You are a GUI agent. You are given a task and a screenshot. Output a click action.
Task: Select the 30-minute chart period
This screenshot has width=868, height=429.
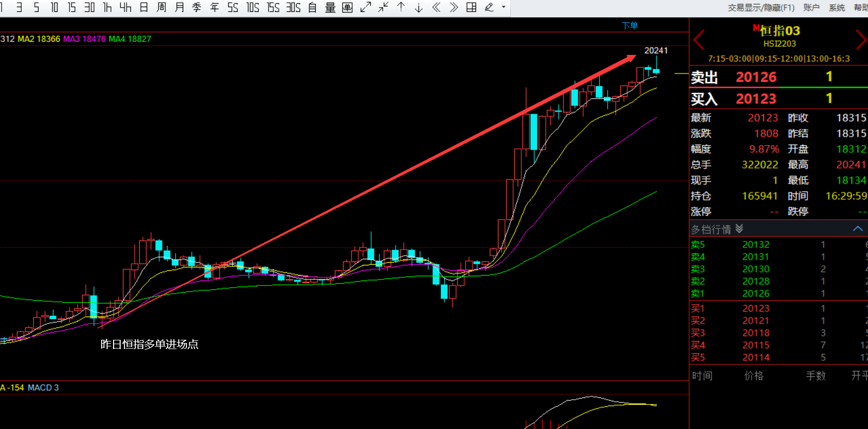90,8
